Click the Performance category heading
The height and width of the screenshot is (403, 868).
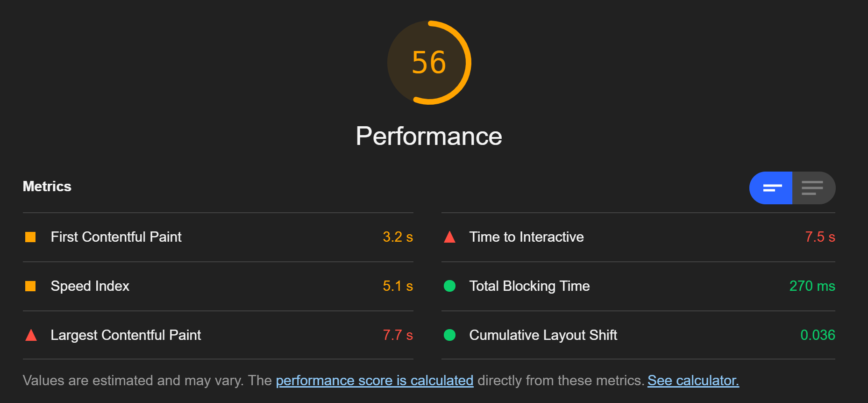[x=429, y=136]
